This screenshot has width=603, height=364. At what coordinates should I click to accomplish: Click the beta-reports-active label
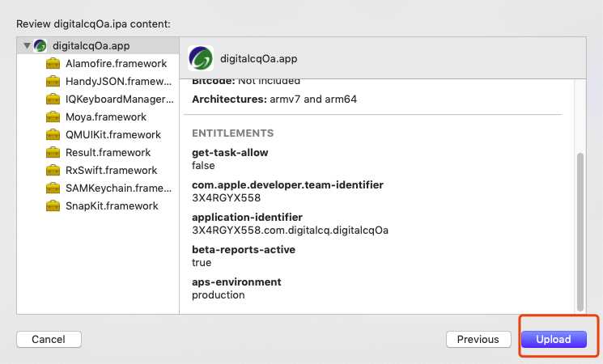pyautogui.click(x=244, y=249)
